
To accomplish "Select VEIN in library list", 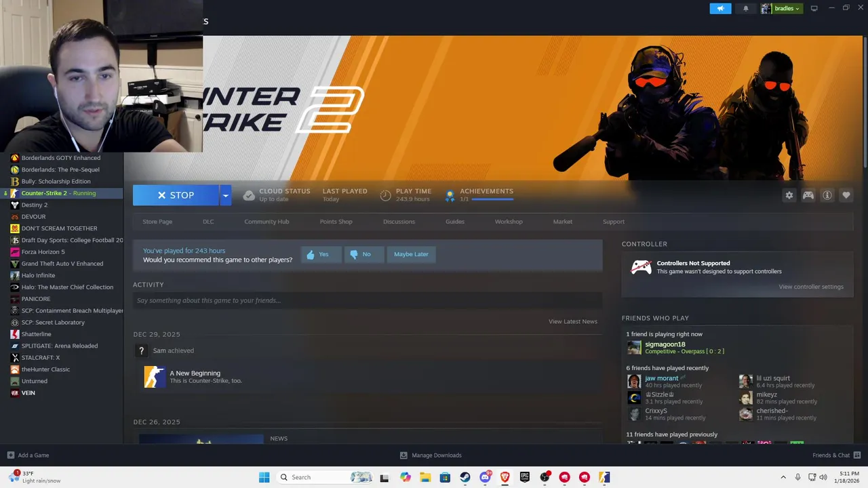I will point(28,393).
